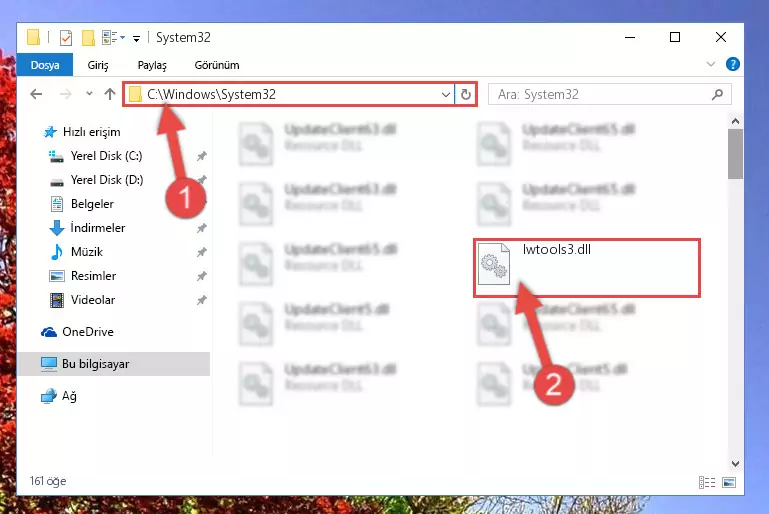Switch to the Giriş ribbon tab
This screenshot has height=514, width=769.
tap(98, 65)
